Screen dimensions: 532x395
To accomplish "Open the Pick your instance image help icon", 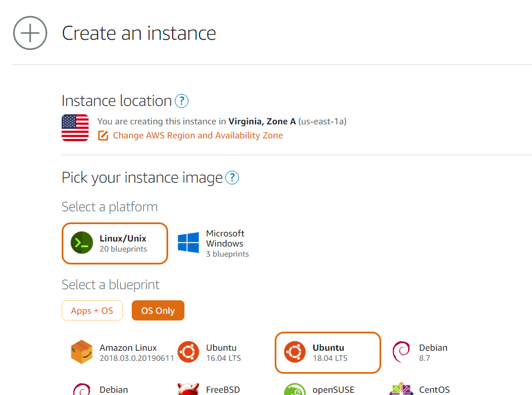I will coord(232,178).
